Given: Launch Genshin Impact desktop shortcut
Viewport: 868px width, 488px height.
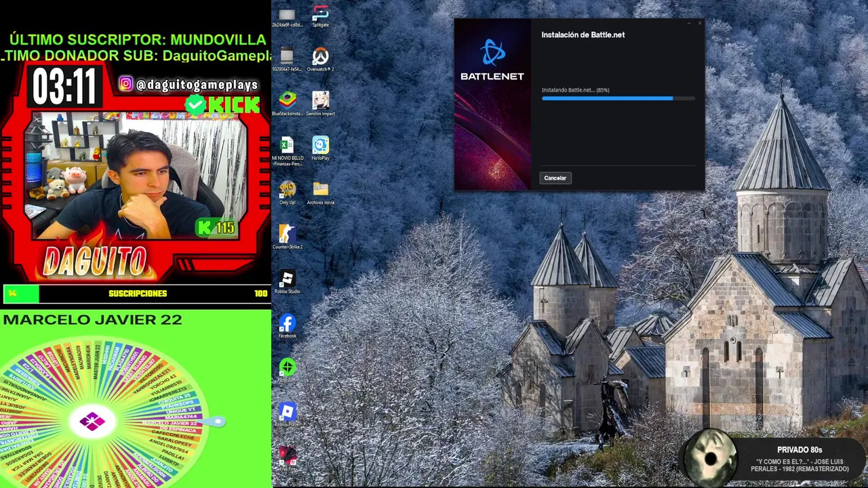Looking at the screenshot, I should (x=320, y=104).
